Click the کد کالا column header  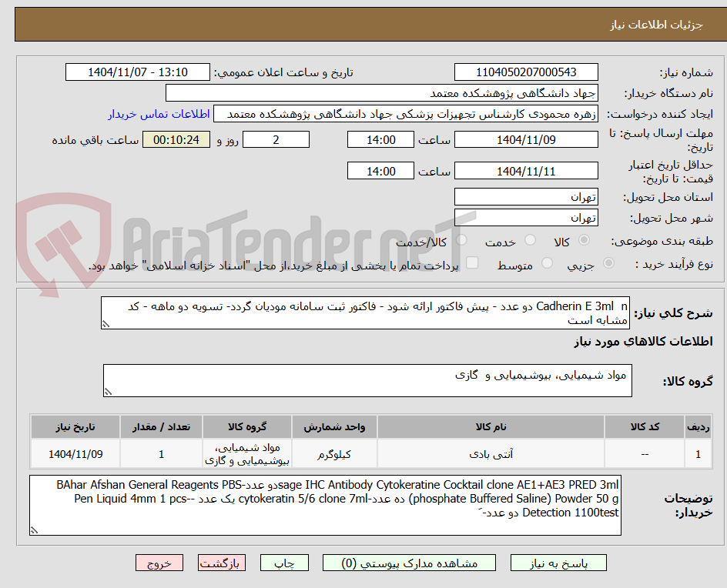pos(645,426)
